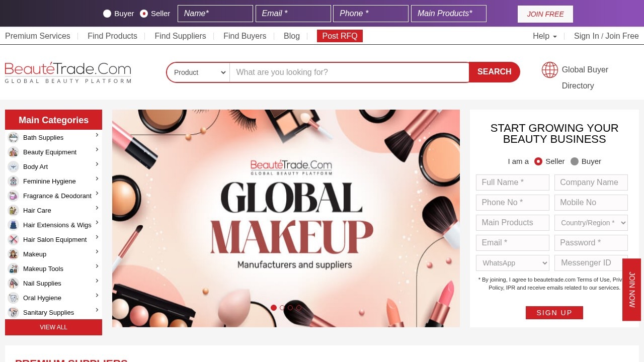Click the Nail Supplies category icon
Image resolution: width=644 pixels, height=362 pixels.
(x=14, y=283)
